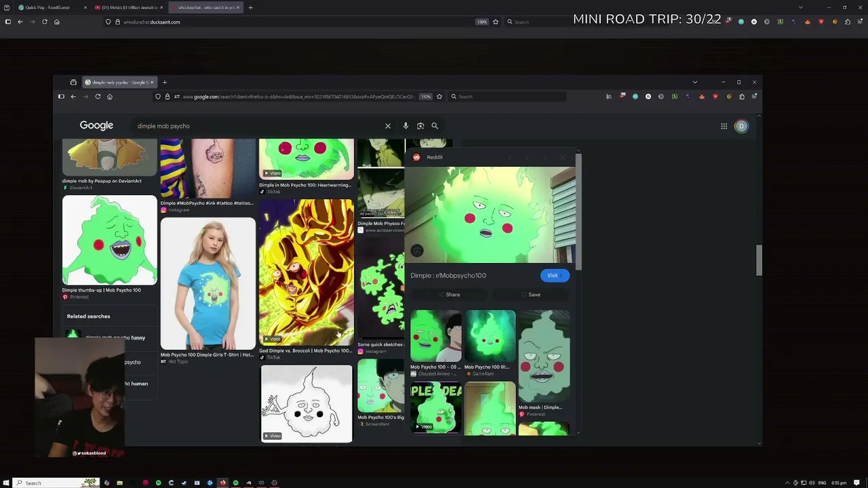Show hidden system tray icons
Screen dimensions: 868x488
point(788,483)
